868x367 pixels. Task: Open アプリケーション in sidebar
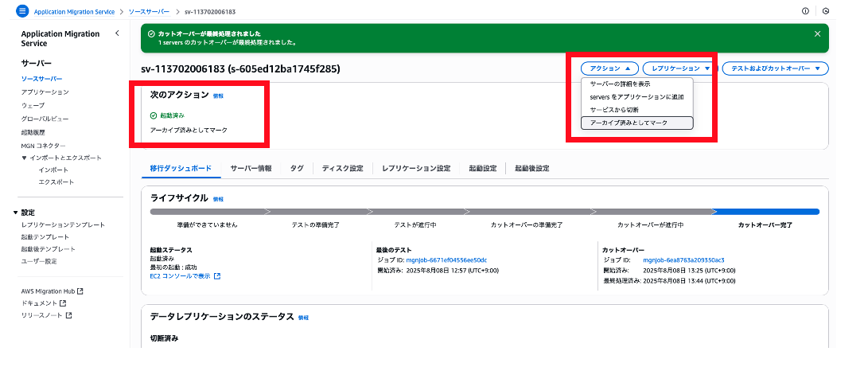45,92
